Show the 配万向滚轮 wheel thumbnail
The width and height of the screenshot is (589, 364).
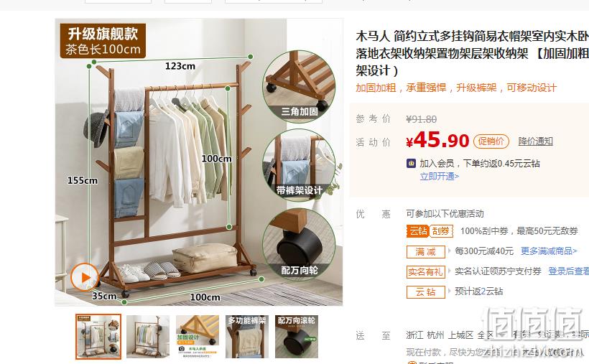(297, 337)
